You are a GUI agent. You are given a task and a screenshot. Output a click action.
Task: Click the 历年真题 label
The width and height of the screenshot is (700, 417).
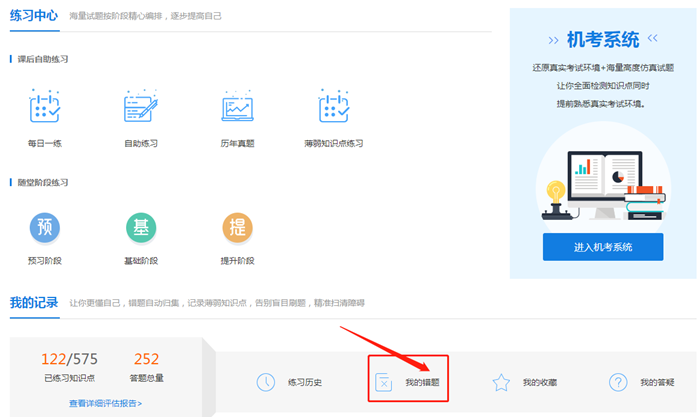tap(238, 143)
